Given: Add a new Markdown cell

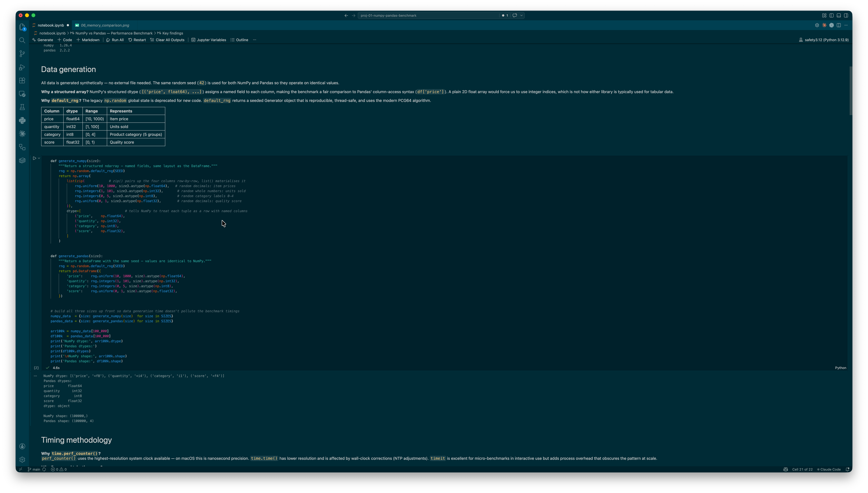Looking at the screenshot, I should coord(88,40).
